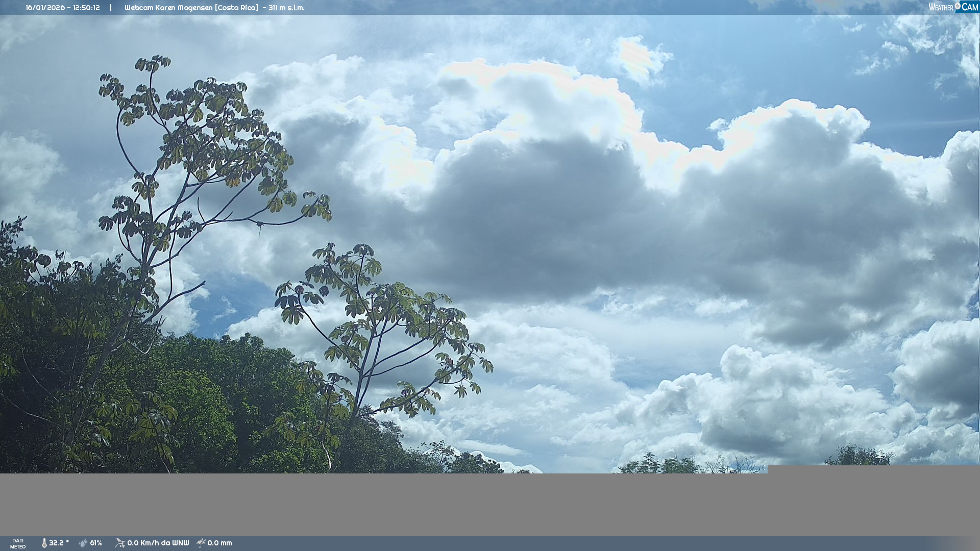Click the Webcam Karen Mogensen title

coord(168,8)
